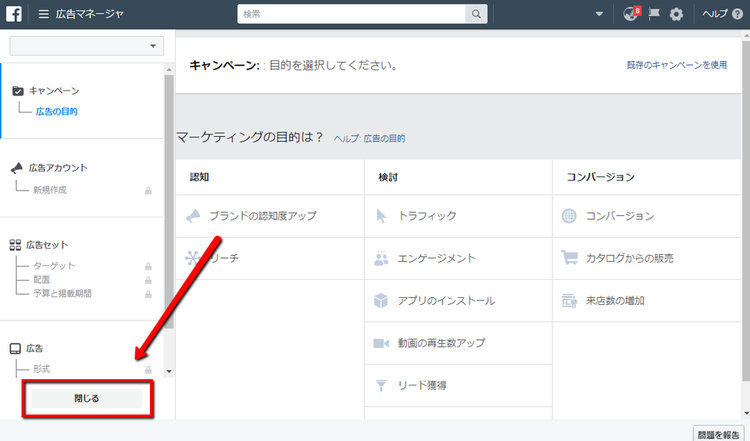Viewport: 750px width, 441px height.
Task: Click the Facebook logo icon
Action: click(x=14, y=14)
